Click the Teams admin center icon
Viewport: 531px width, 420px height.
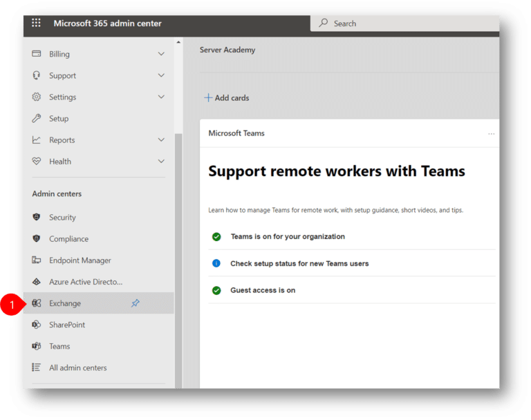(37, 346)
